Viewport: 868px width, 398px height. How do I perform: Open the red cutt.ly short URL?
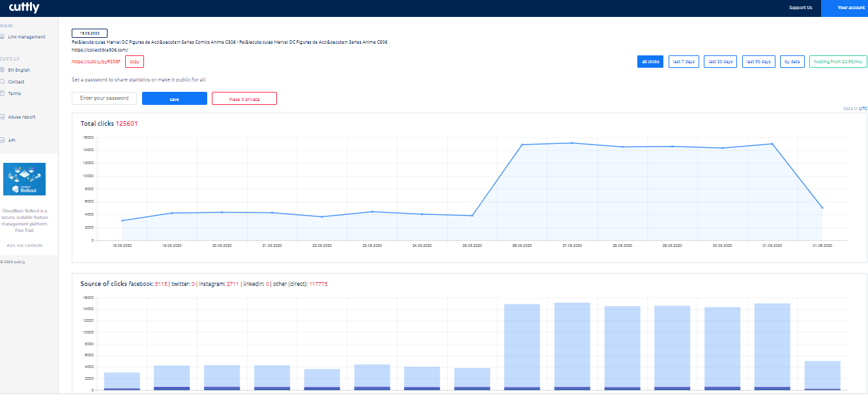pos(96,61)
